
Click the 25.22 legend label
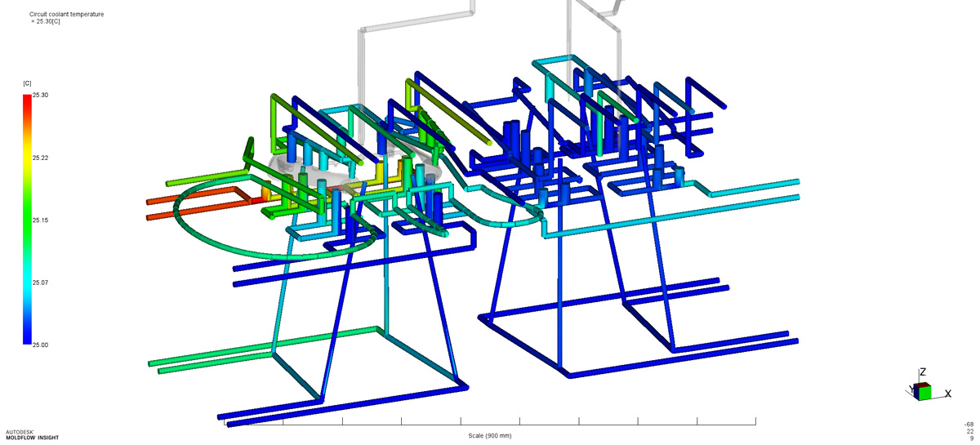(40, 158)
